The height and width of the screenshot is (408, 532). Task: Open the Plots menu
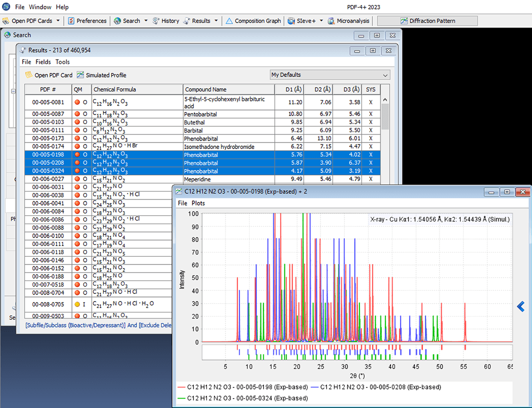198,203
